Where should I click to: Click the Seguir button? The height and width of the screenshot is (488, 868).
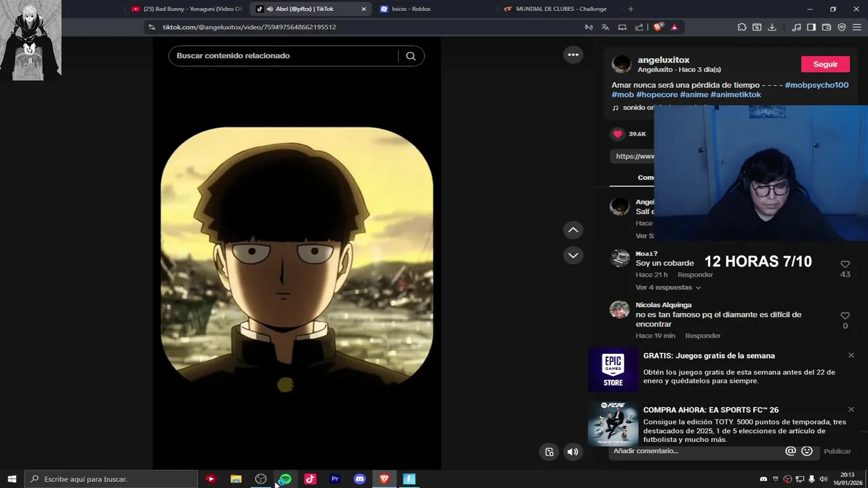click(825, 64)
